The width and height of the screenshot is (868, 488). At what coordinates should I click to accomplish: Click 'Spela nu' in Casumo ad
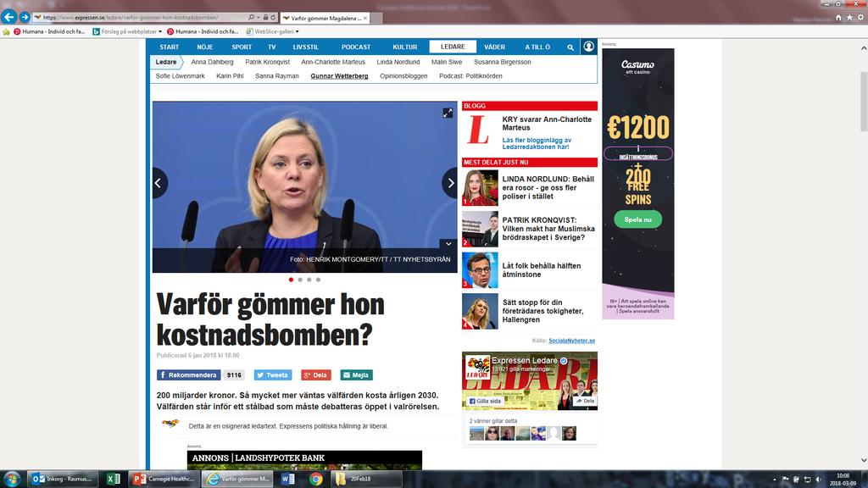point(637,219)
